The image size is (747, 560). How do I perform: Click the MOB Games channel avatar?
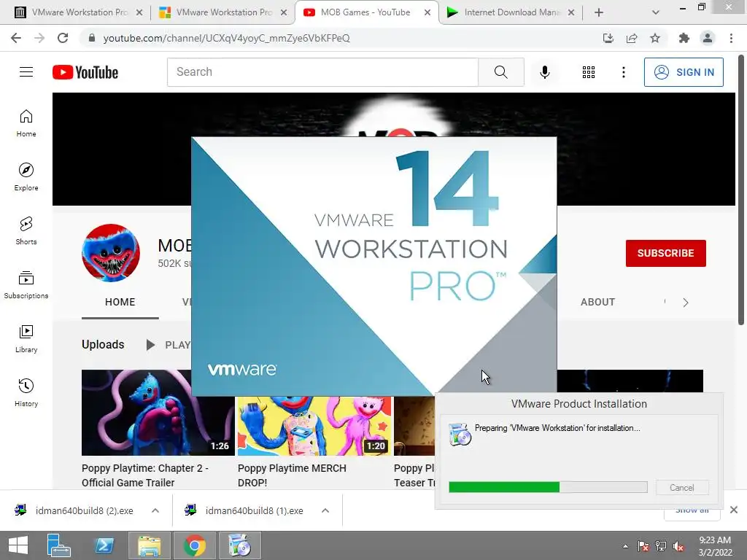point(111,253)
